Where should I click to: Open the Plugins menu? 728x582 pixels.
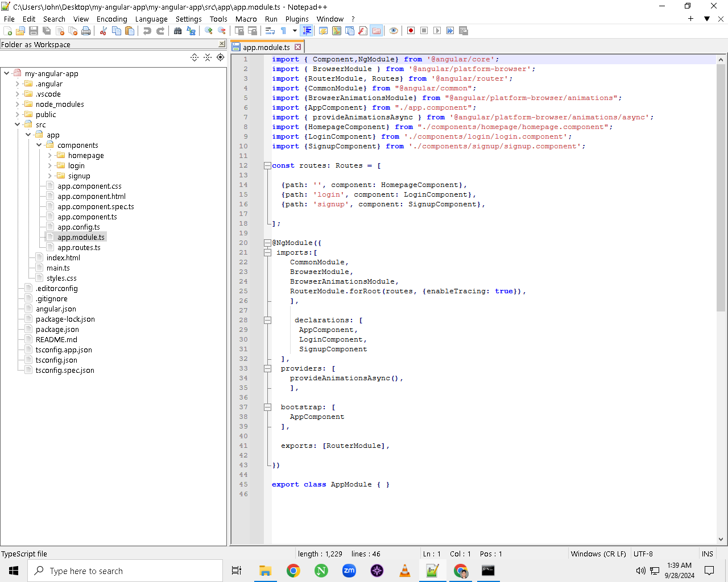point(297,19)
